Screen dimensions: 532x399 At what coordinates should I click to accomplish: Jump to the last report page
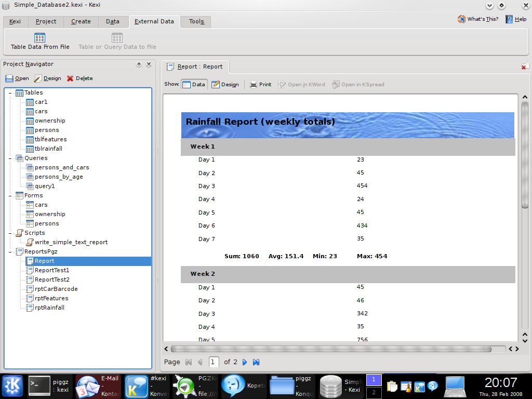click(x=256, y=362)
